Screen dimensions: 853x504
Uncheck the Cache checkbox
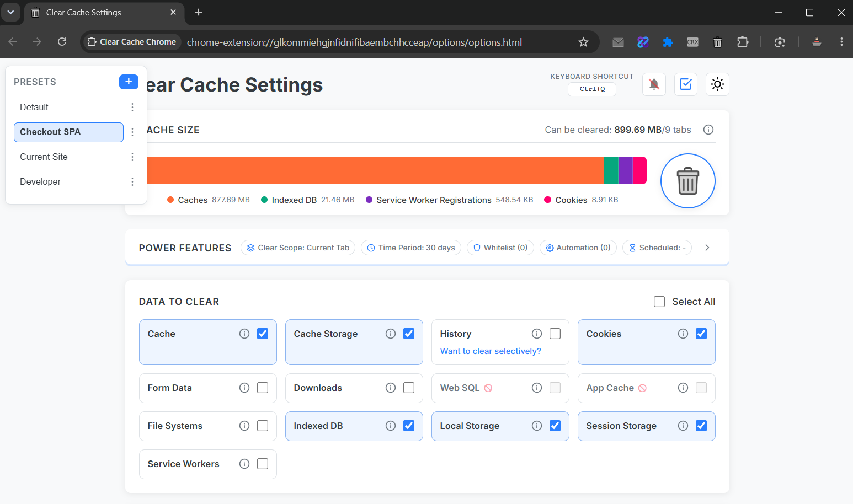(263, 334)
